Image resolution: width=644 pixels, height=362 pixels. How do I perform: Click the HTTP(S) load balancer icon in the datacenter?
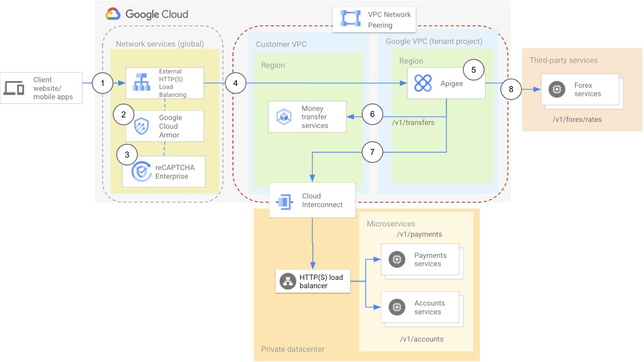pos(288,281)
